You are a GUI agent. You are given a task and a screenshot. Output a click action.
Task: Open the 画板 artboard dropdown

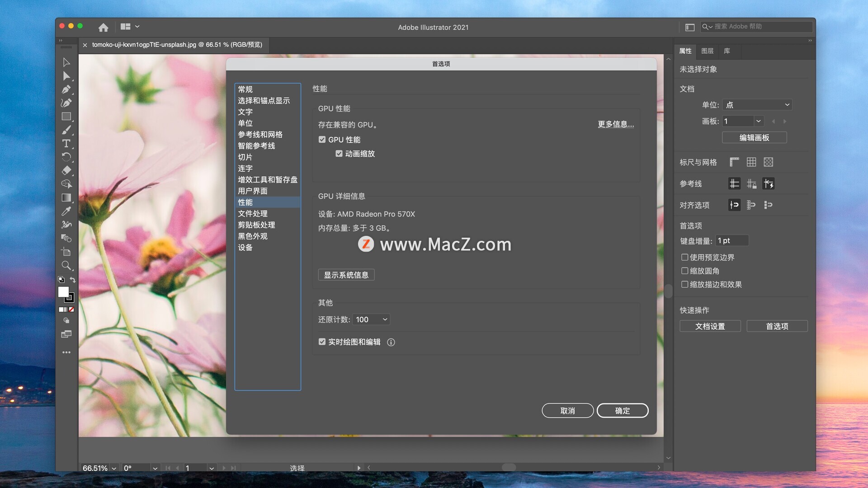tap(759, 121)
